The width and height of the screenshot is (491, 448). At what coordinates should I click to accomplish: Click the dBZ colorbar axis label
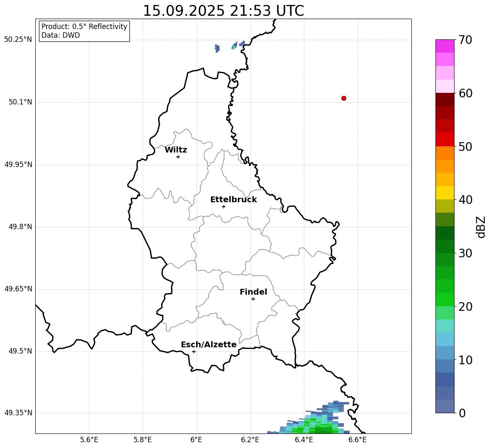point(481,227)
